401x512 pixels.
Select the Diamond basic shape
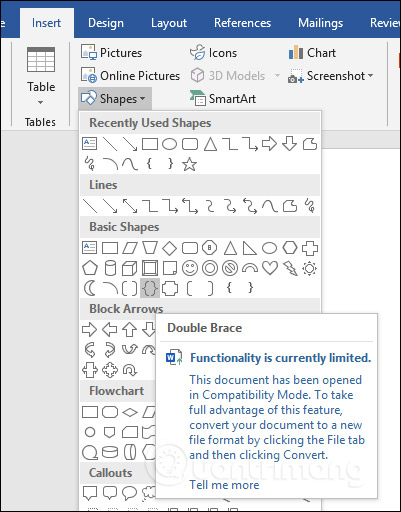click(x=169, y=248)
